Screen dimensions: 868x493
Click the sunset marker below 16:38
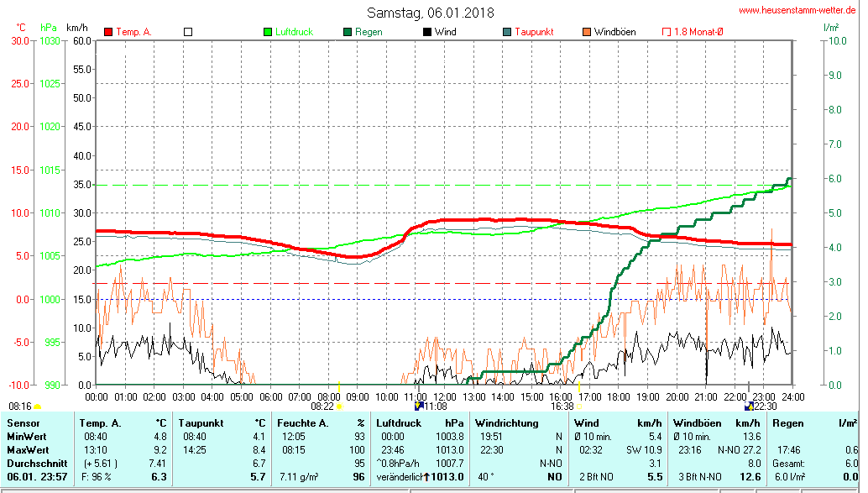click(579, 406)
